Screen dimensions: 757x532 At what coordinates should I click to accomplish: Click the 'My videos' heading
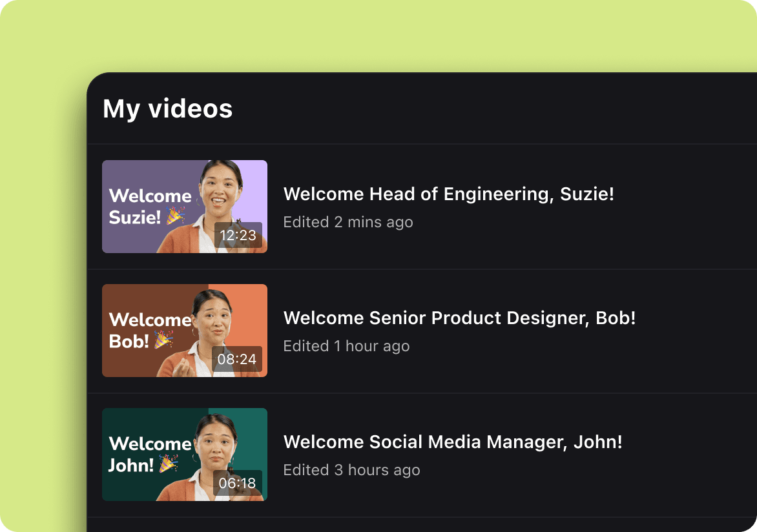[167, 108]
